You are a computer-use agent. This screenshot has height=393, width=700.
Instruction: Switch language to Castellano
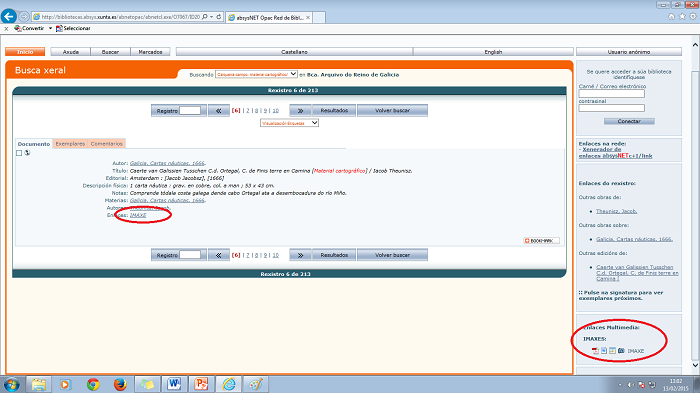click(294, 52)
